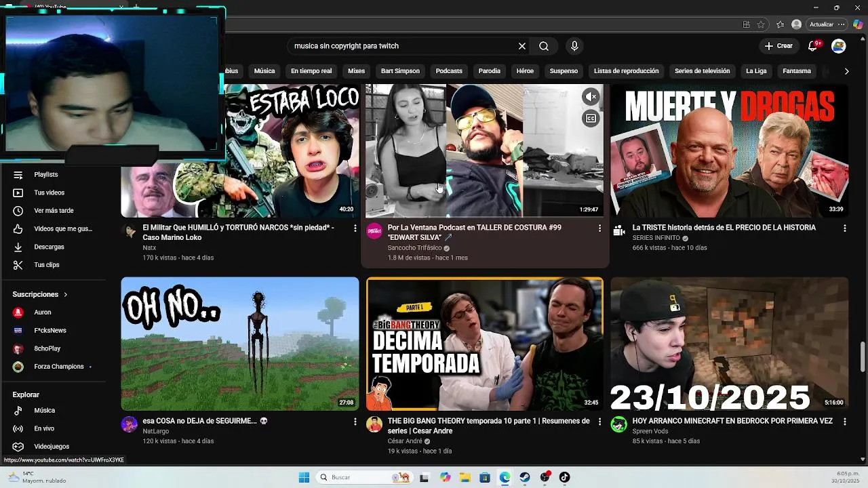Open the MUERTE Y DROGAS video thumbnail

729,150
